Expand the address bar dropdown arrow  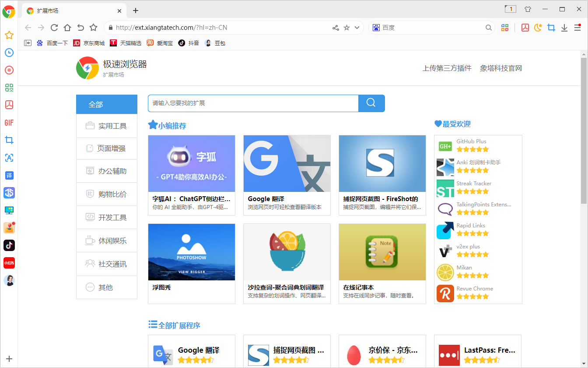click(x=357, y=28)
